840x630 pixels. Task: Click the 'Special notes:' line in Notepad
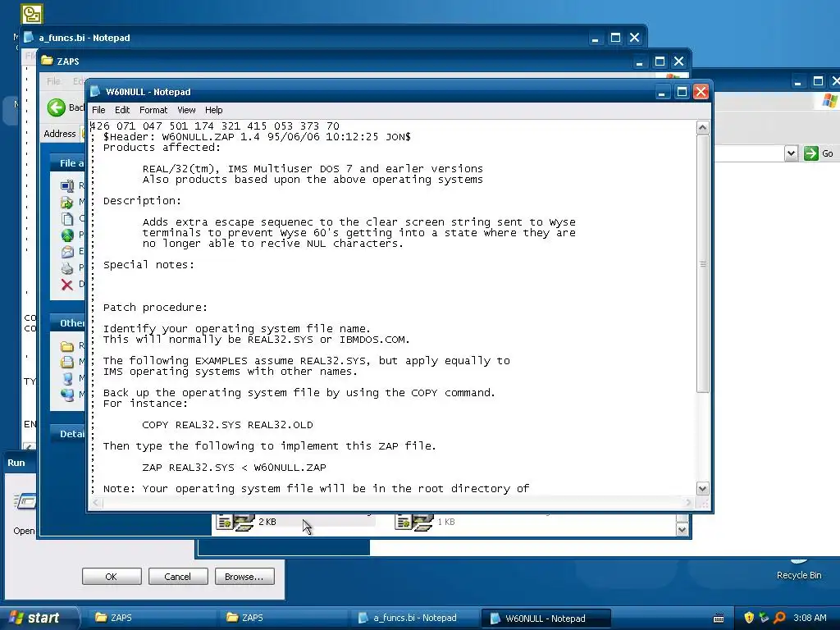pos(148,265)
